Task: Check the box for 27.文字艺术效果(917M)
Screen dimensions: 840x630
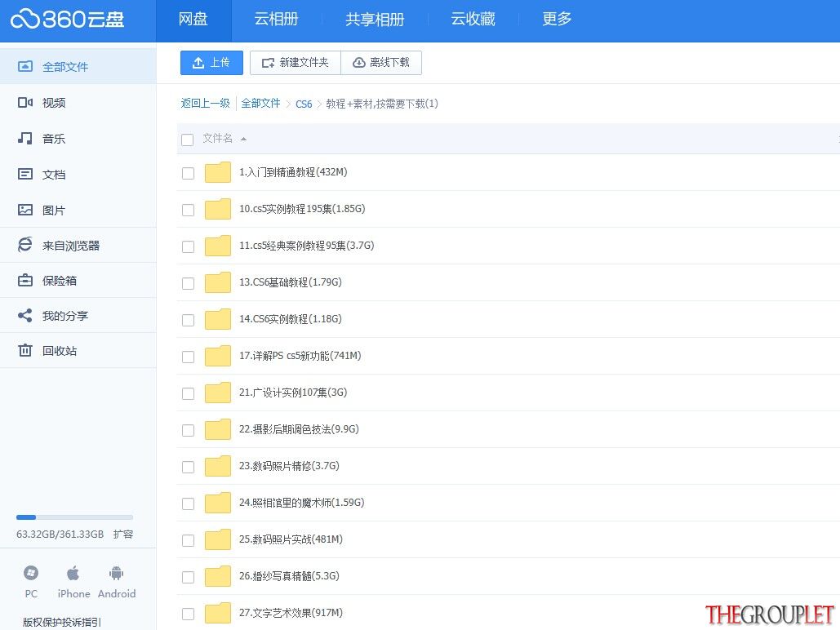Action: (x=188, y=614)
